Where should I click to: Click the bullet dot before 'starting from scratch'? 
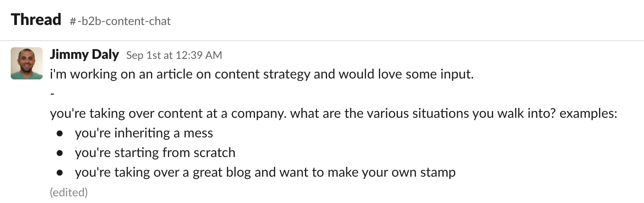coord(59,153)
